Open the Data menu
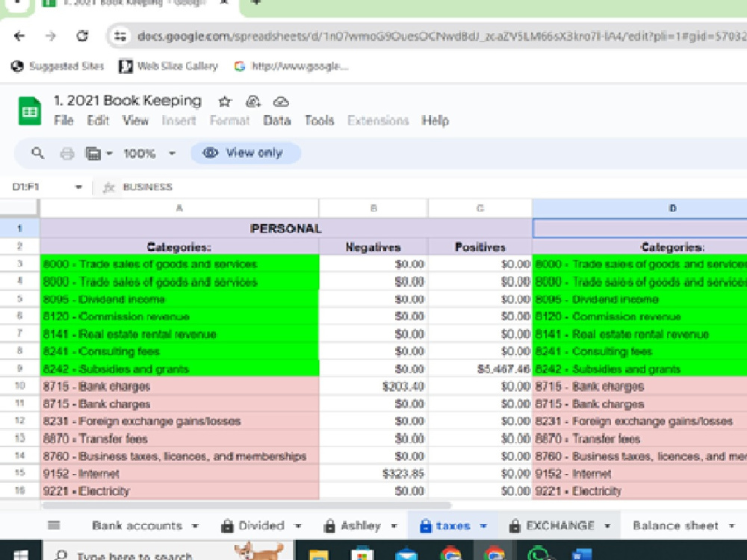The width and height of the screenshot is (747, 560). point(277,120)
